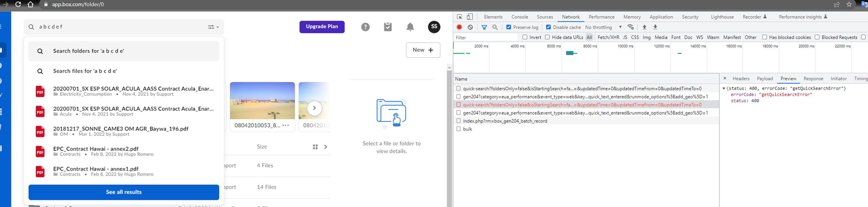Collapse the JSON preview object triangle
This screenshot has height=207, width=868.
pyautogui.click(x=723, y=89)
